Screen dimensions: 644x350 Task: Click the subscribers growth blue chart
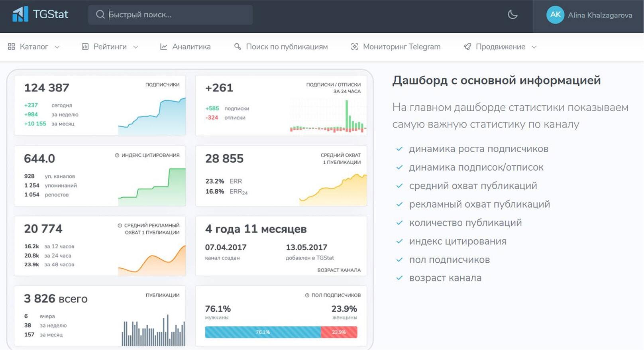[x=152, y=116]
